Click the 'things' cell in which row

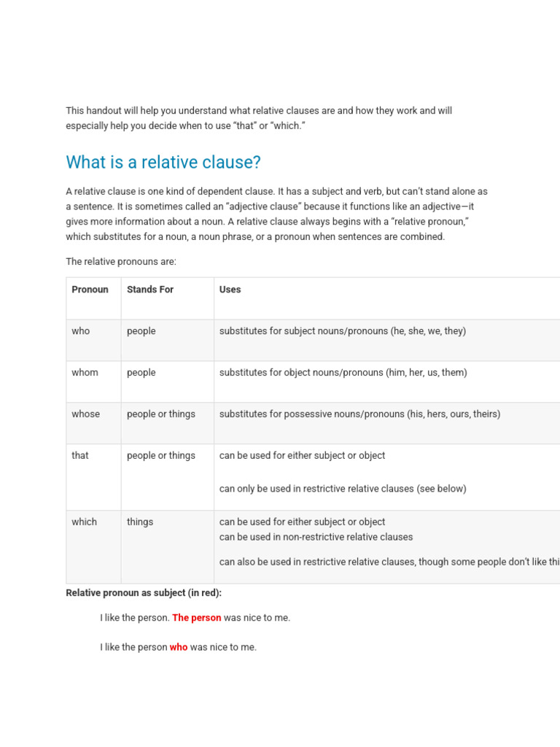point(140,522)
